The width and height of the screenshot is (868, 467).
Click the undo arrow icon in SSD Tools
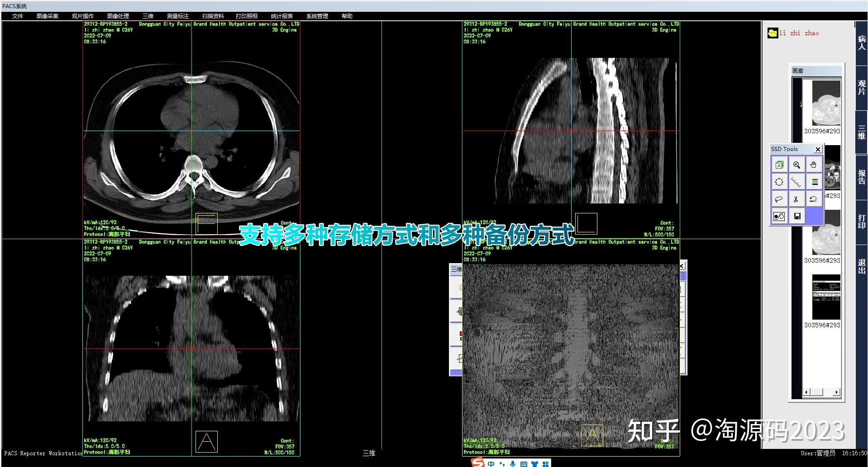pyautogui.click(x=814, y=199)
